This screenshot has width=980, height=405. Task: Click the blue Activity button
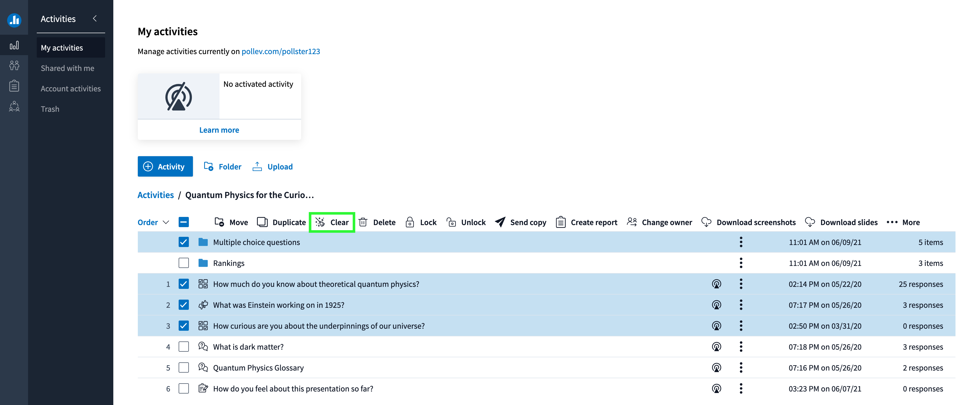coord(165,167)
